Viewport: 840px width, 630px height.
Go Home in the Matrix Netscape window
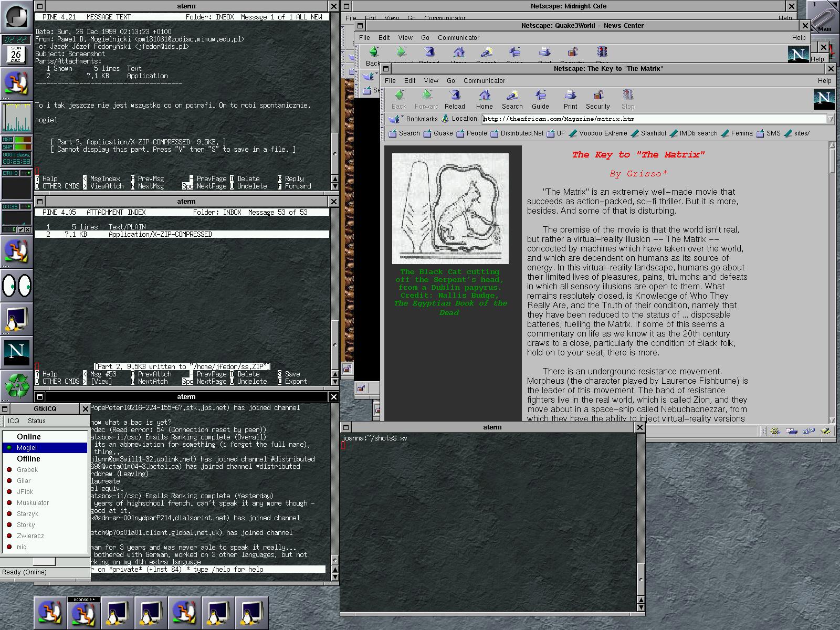[x=484, y=99]
